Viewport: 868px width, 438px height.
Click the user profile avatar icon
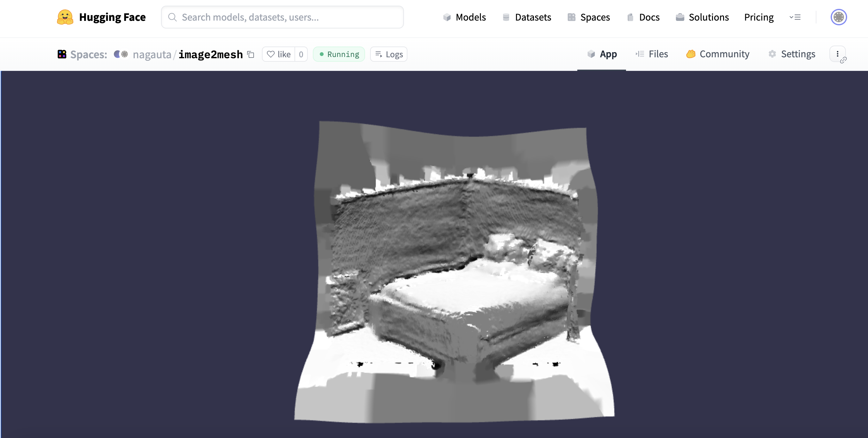pos(838,17)
